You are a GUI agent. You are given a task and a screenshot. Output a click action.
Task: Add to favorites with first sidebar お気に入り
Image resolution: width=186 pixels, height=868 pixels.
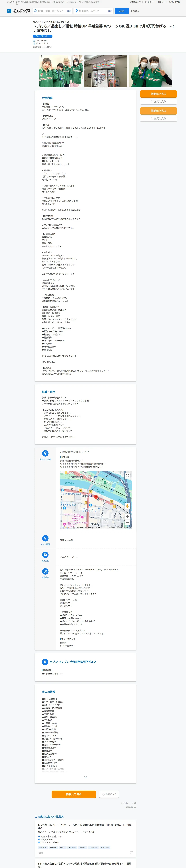[x=158, y=101]
